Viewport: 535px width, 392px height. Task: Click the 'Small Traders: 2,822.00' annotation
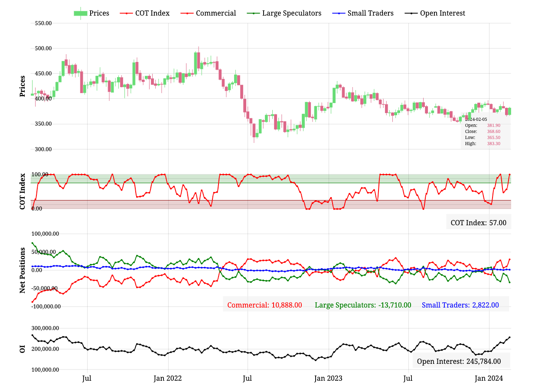460,305
